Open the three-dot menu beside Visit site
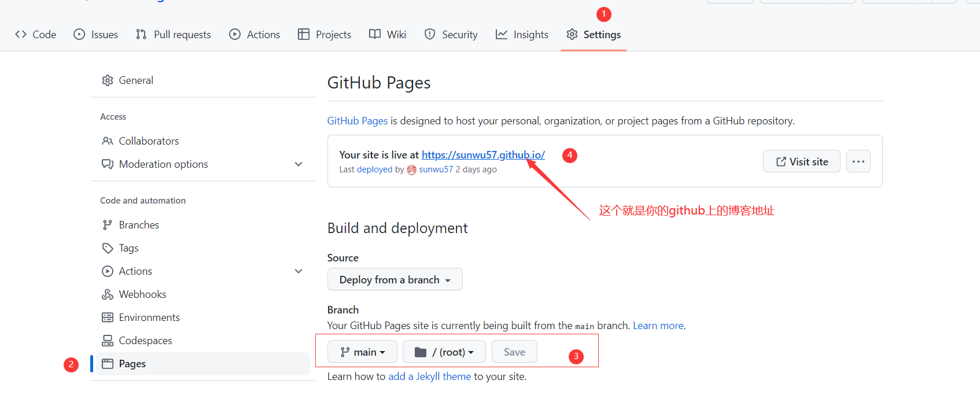This screenshot has height=395, width=980. point(859,161)
